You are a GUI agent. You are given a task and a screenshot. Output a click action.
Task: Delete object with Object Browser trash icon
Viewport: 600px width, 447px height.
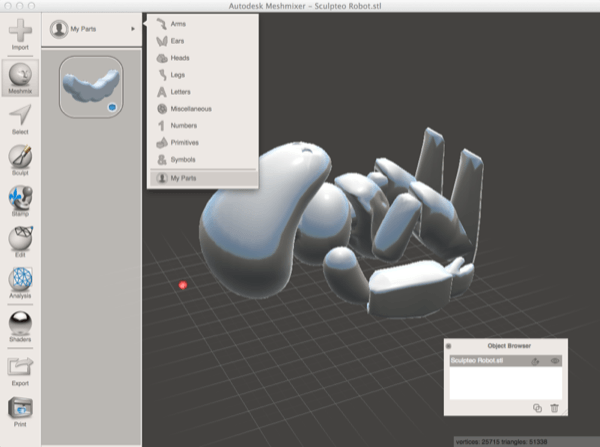coord(554,408)
